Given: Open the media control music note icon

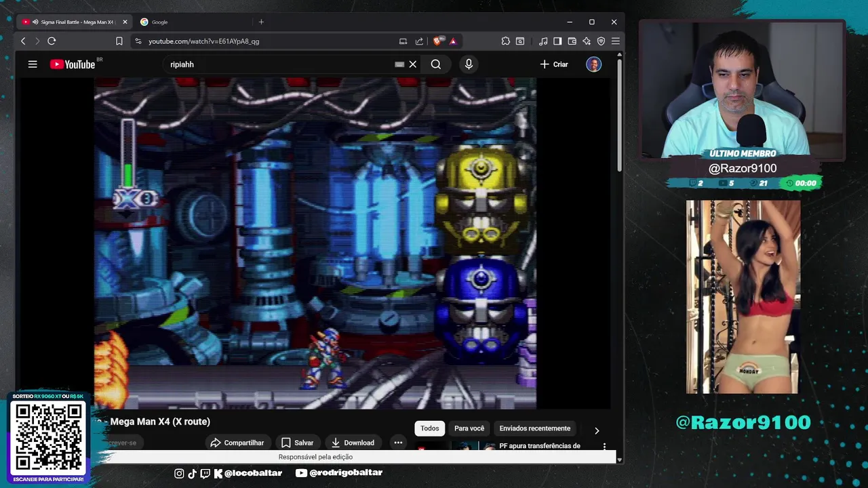Looking at the screenshot, I should [543, 41].
